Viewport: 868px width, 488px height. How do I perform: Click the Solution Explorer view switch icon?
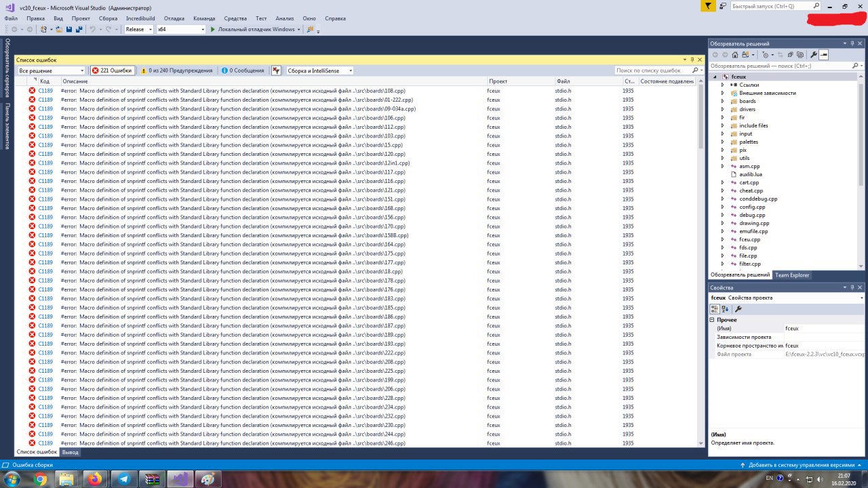coord(746,54)
